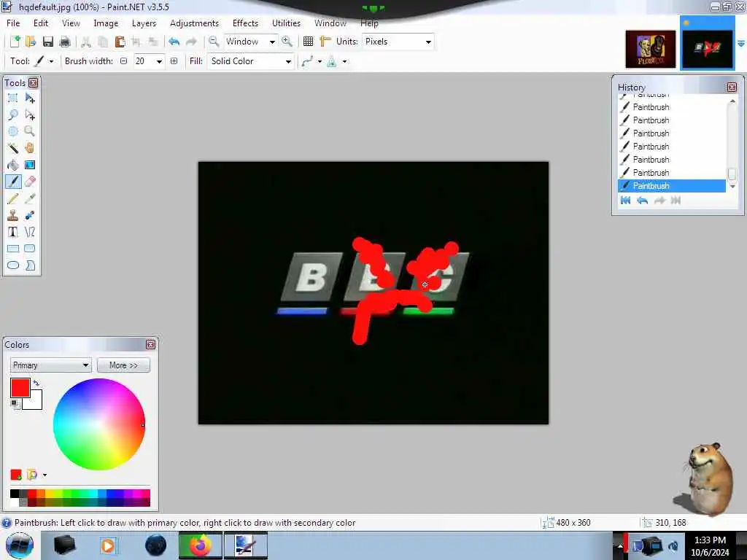The image size is (747, 560).
Task: Click the Zoom Out magnifier in toolbar
Action: pos(214,42)
